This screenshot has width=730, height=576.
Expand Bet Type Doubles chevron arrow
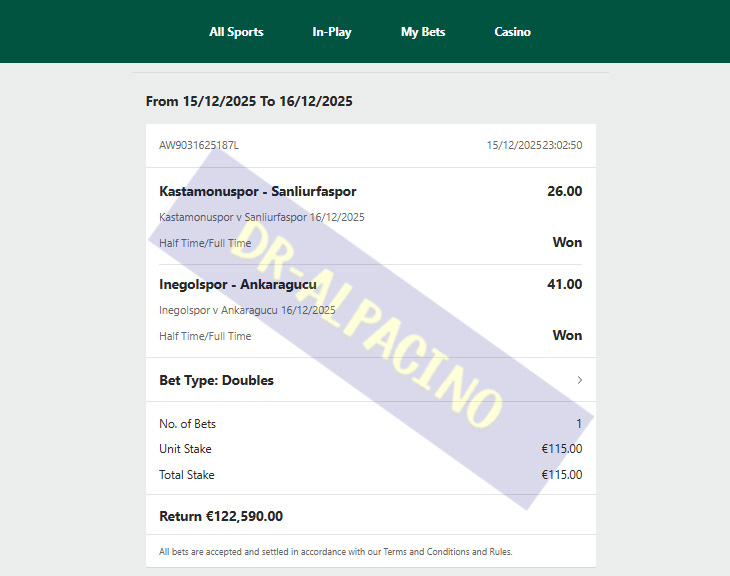580,380
